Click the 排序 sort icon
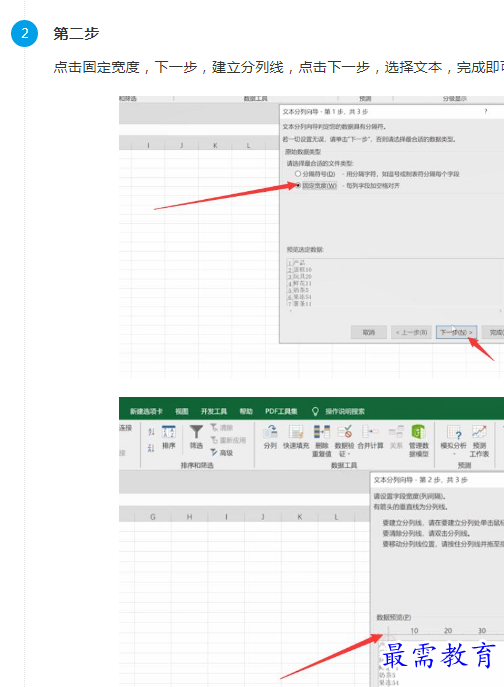 (169, 432)
